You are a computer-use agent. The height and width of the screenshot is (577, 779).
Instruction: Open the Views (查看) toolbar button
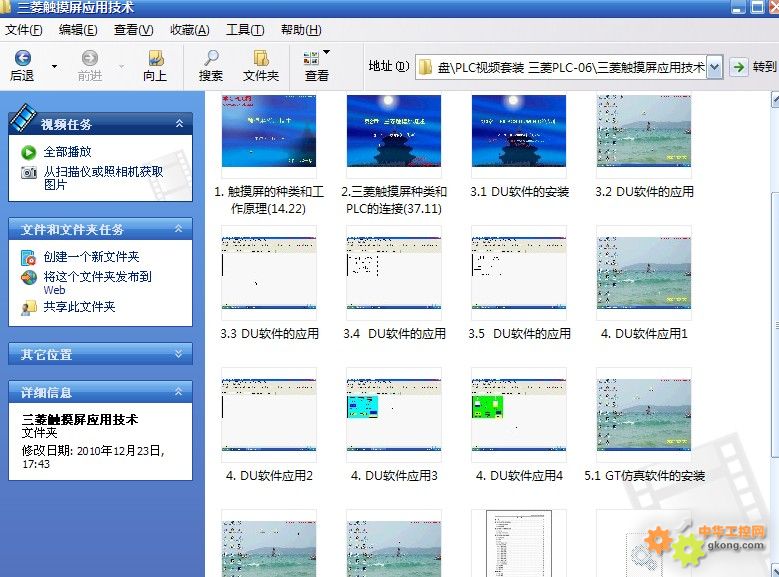pyautogui.click(x=316, y=66)
